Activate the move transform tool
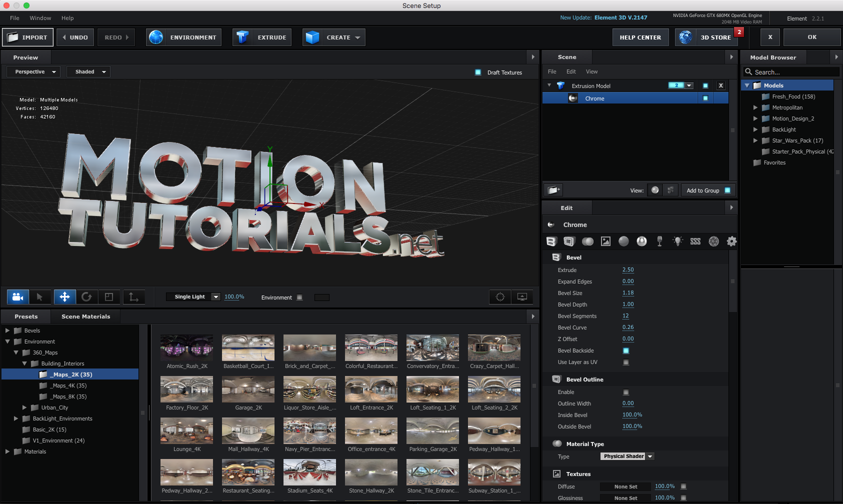 (x=65, y=297)
